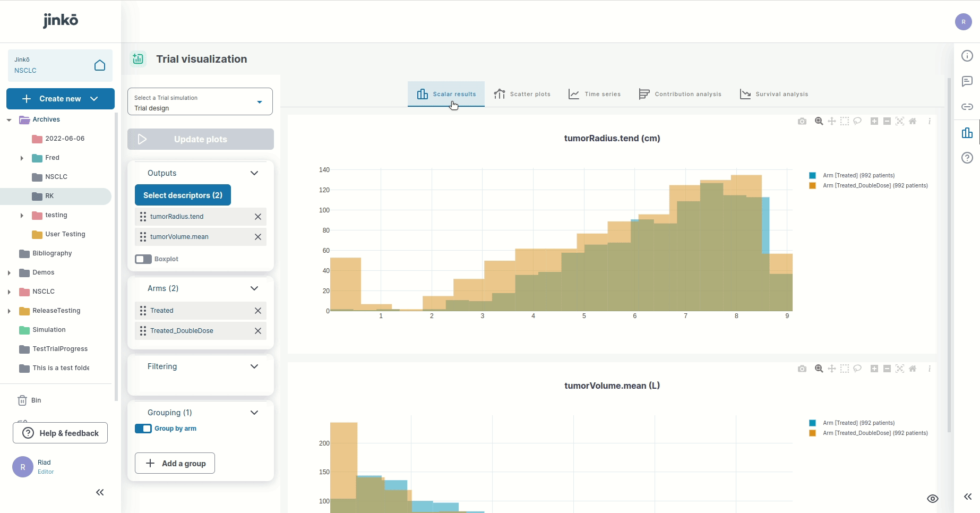
Task: Expand the Demos folder arrow
Action: pyautogui.click(x=9, y=273)
